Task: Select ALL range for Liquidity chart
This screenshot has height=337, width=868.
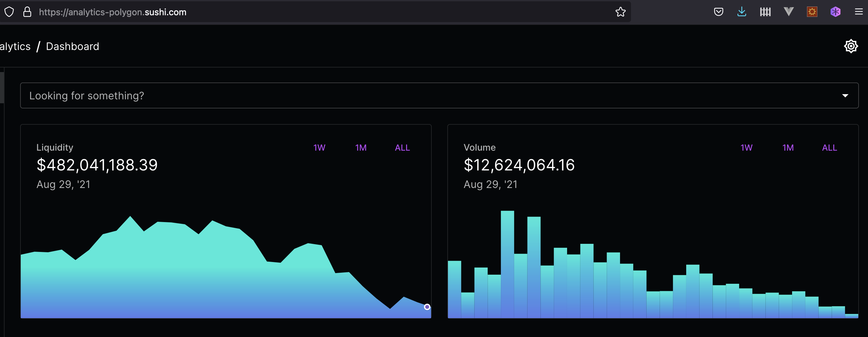Action: point(402,148)
